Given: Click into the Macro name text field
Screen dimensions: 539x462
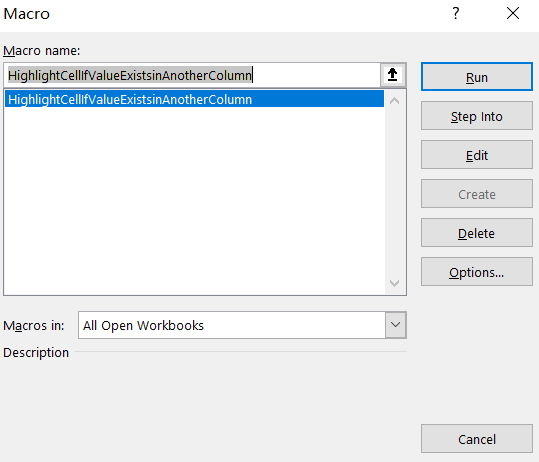Looking at the screenshot, I should click(192, 75).
